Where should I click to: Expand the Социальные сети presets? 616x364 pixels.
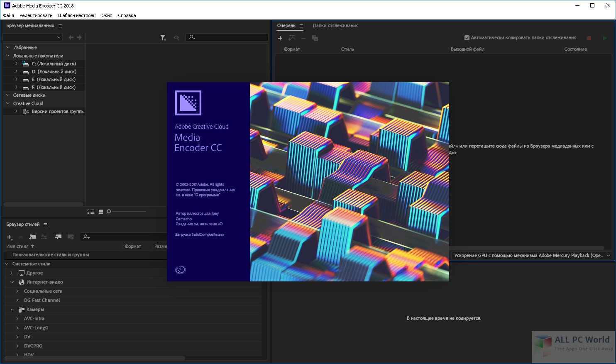pyautogui.click(x=17, y=291)
